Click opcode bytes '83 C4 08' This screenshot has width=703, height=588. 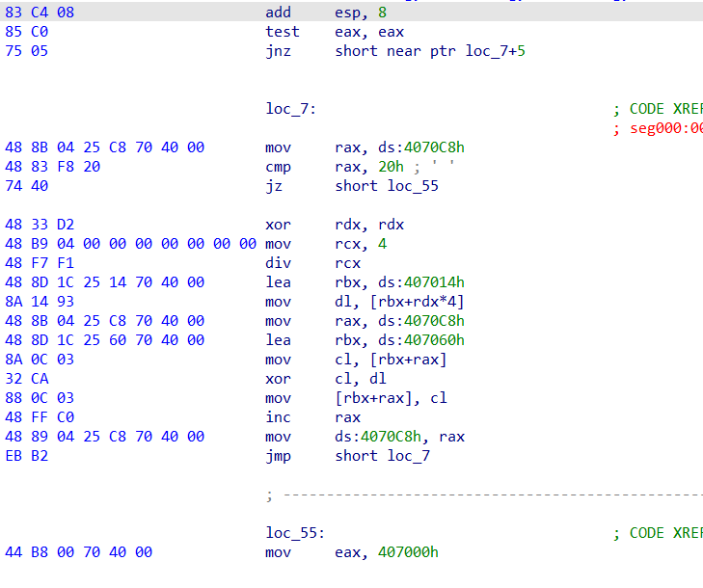click(x=40, y=13)
